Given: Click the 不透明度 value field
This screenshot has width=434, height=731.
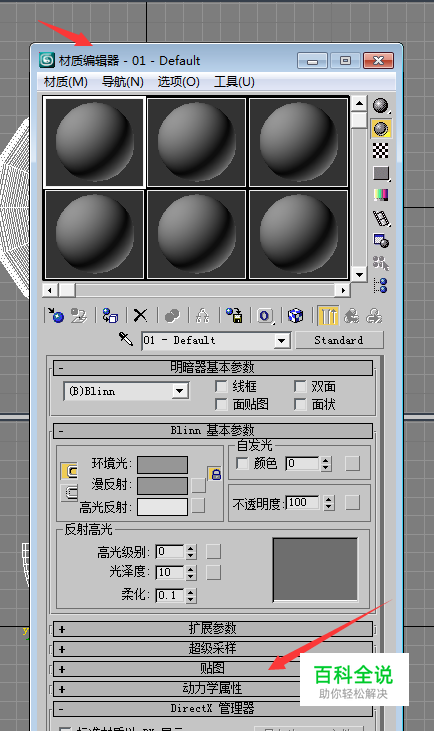Looking at the screenshot, I should (303, 503).
